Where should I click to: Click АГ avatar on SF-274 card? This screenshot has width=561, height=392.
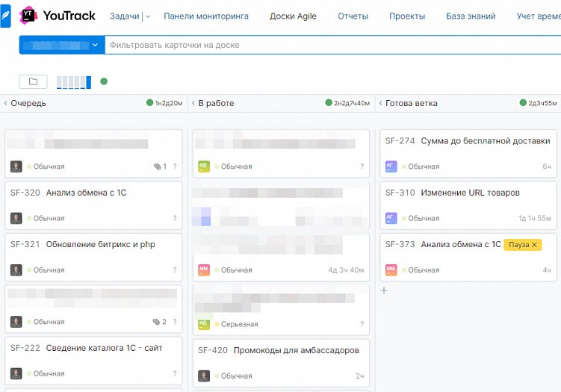point(391,167)
